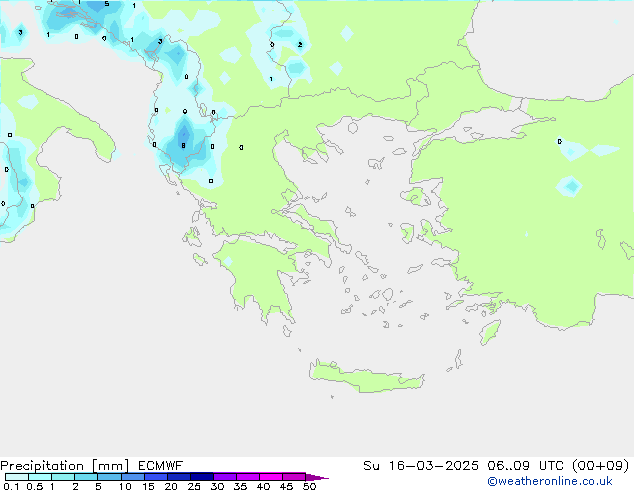Screen dimensions: 634x490
Task: Click the '5' precipitation value on map
Action: (x=107, y=4)
